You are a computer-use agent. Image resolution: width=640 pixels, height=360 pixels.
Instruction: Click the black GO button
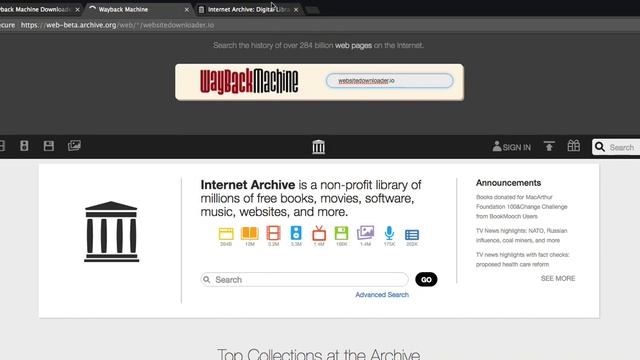[x=426, y=280]
